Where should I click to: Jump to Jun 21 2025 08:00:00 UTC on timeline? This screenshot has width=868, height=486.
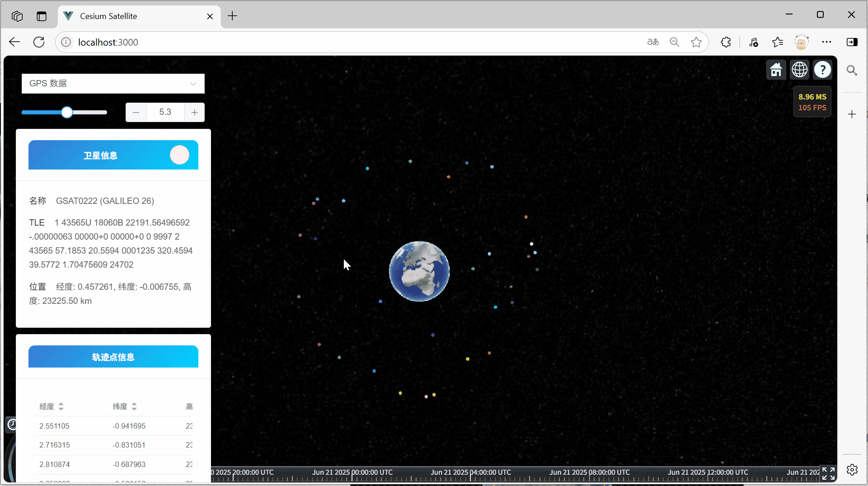[589, 472]
